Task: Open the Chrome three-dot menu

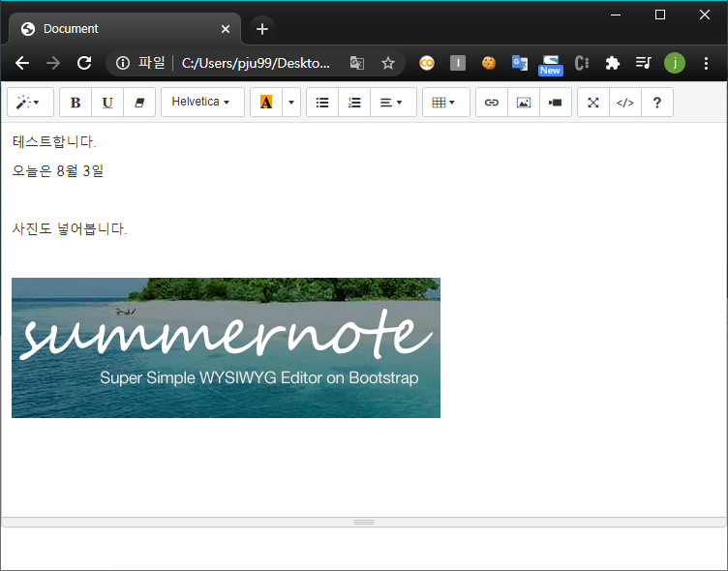Action: click(x=706, y=63)
